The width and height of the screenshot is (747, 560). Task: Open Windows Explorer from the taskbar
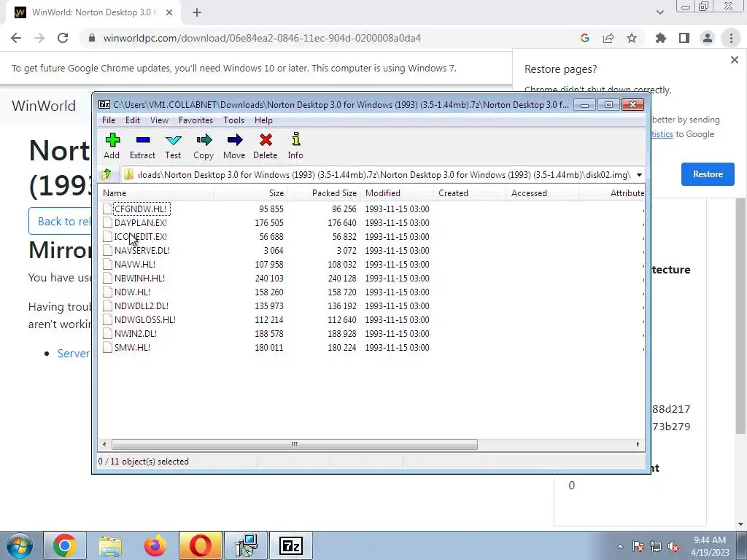pyautogui.click(x=111, y=545)
